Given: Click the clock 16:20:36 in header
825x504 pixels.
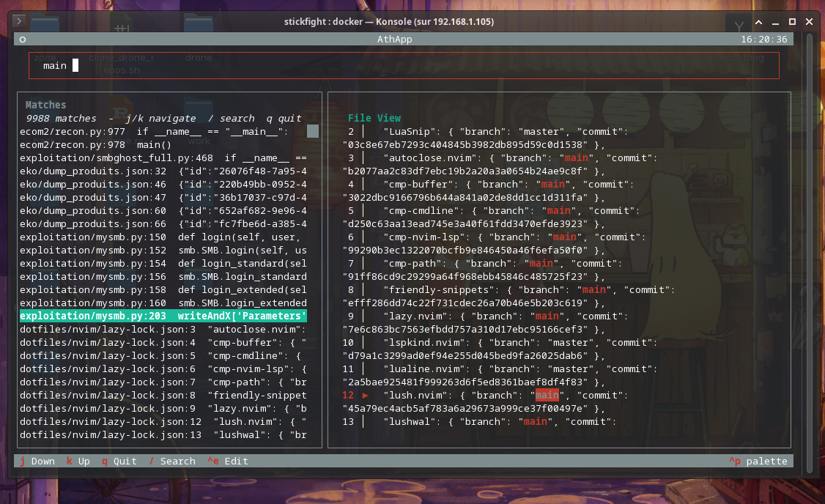Looking at the screenshot, I should click(x=764, y=40).
